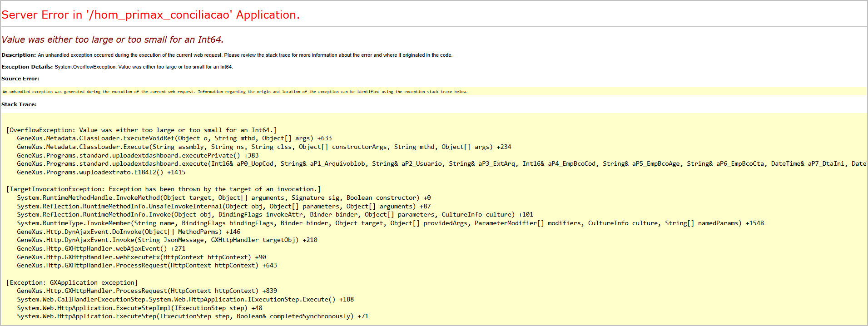Click the HttpApplication.ExecuteStepImpl stack line
This screenshot has height=326, width=868.
pos(139,308)
